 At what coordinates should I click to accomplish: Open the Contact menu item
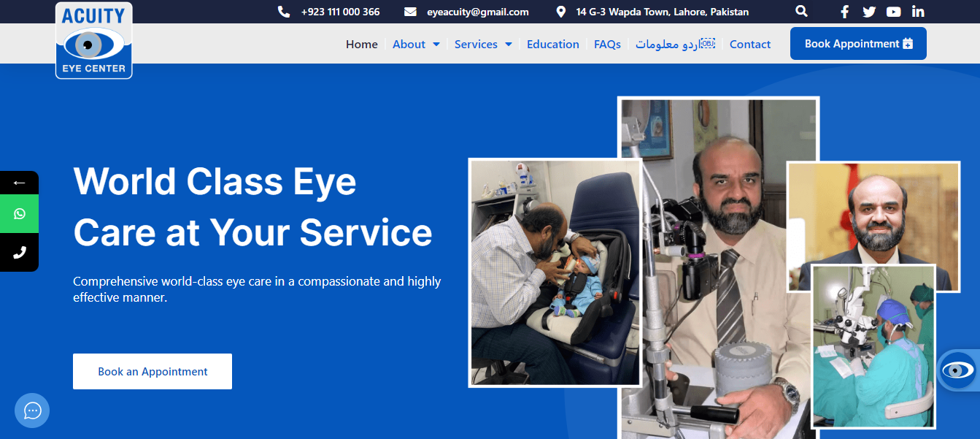tap(750, 45)
